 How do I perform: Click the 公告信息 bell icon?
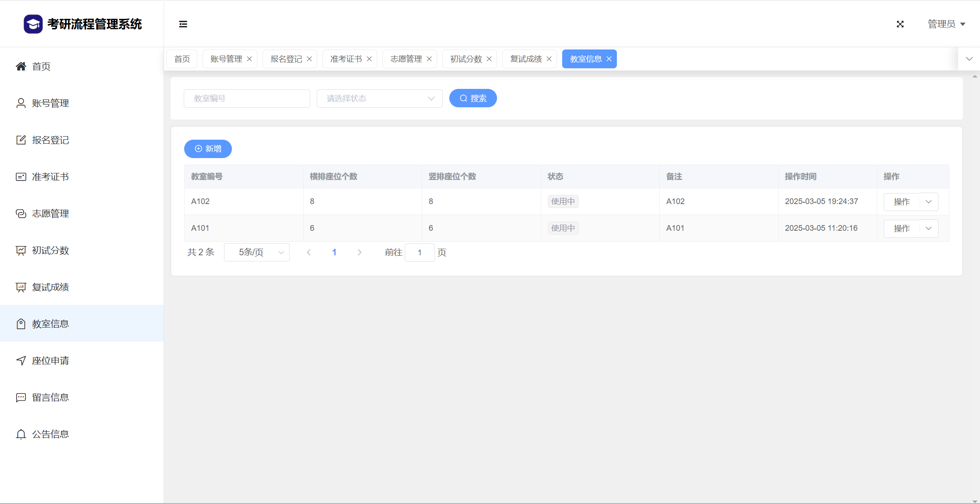pyautogui.click(x=21, y=434)
